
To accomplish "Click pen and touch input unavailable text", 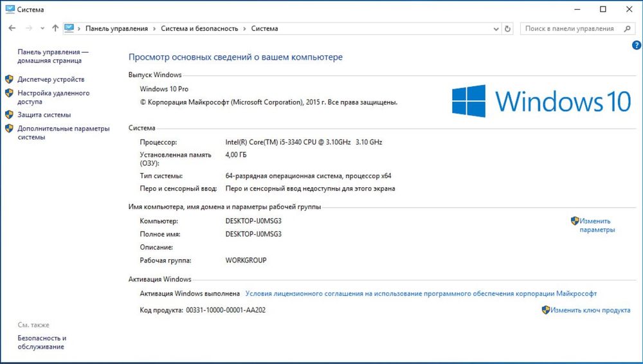I will [x=311, y=188].
